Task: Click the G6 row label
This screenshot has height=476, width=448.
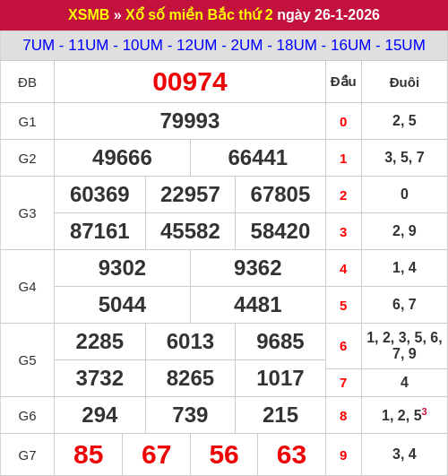Action: pos(27,416)
